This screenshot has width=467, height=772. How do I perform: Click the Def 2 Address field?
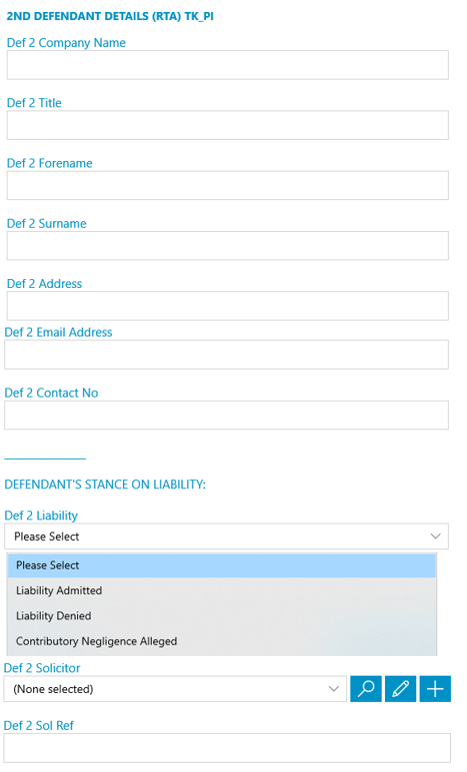227,306
